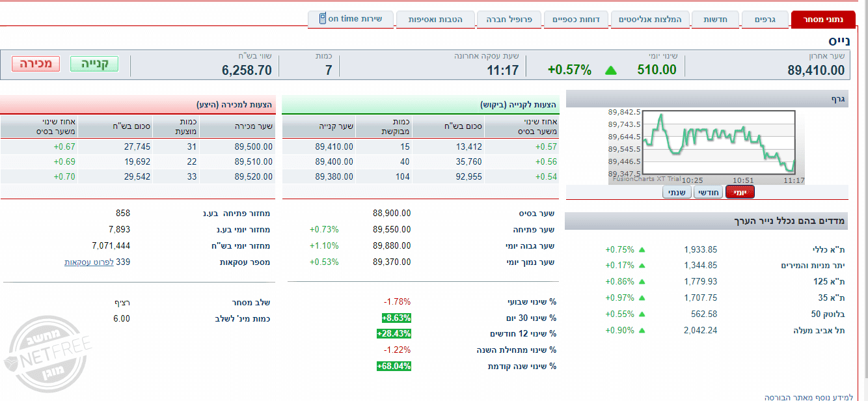Screen dimensions: 868x401
Task: Click the last price 89,410.00
Action: click(x=816, y=70)
